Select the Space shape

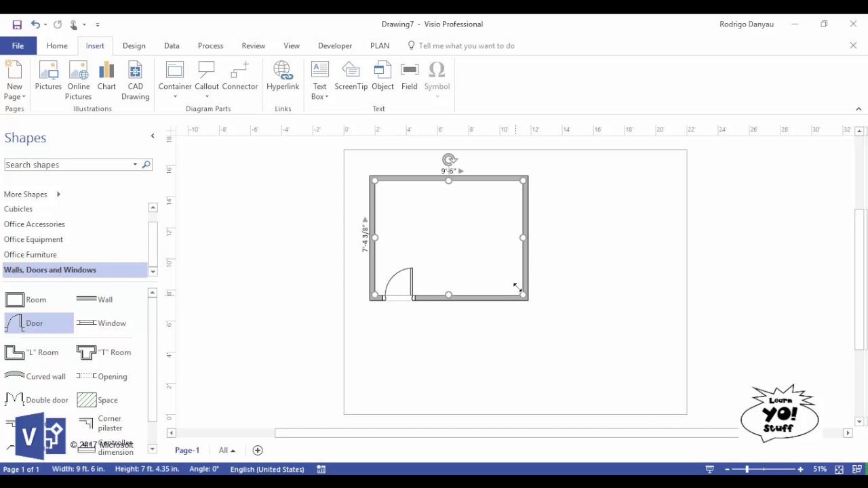tap(98, 400)
